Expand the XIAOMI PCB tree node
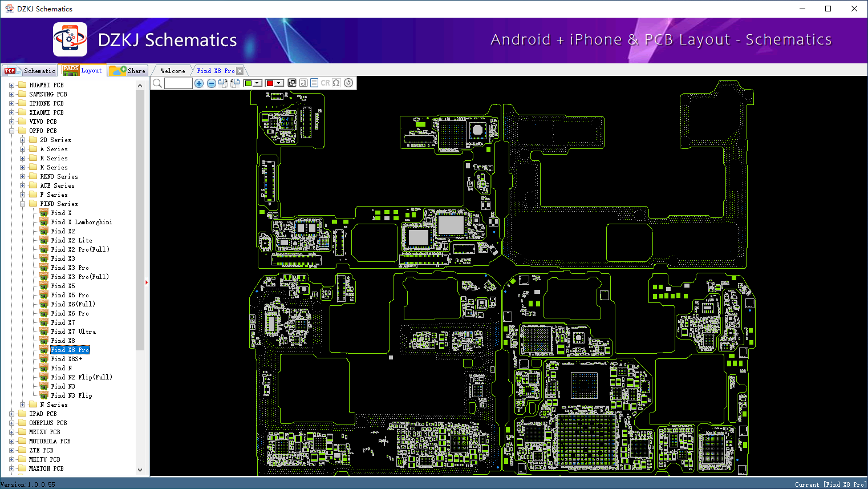The width and height of the screenshot is (868, 489). [x=11, y=112]
